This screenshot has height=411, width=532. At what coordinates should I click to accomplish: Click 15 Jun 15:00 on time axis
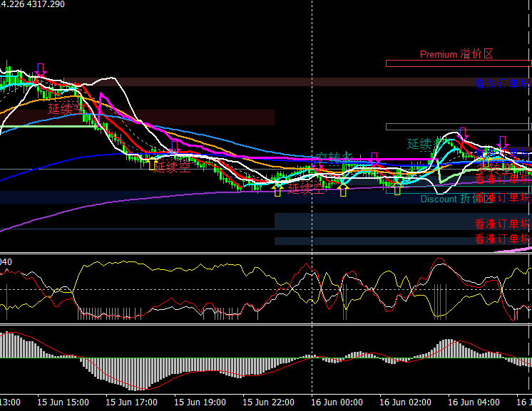pos(63,402)
